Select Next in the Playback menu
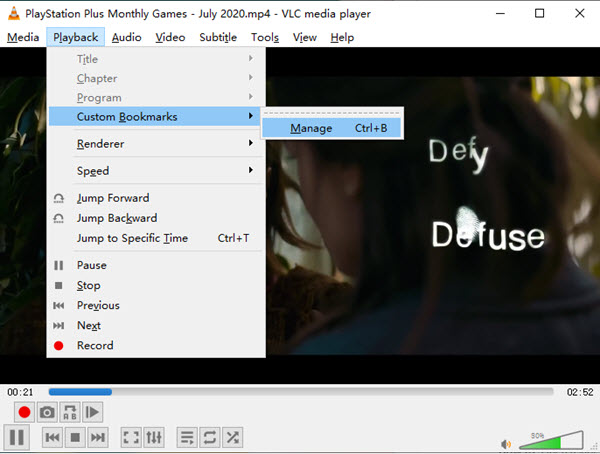 (x=156, y=325)
